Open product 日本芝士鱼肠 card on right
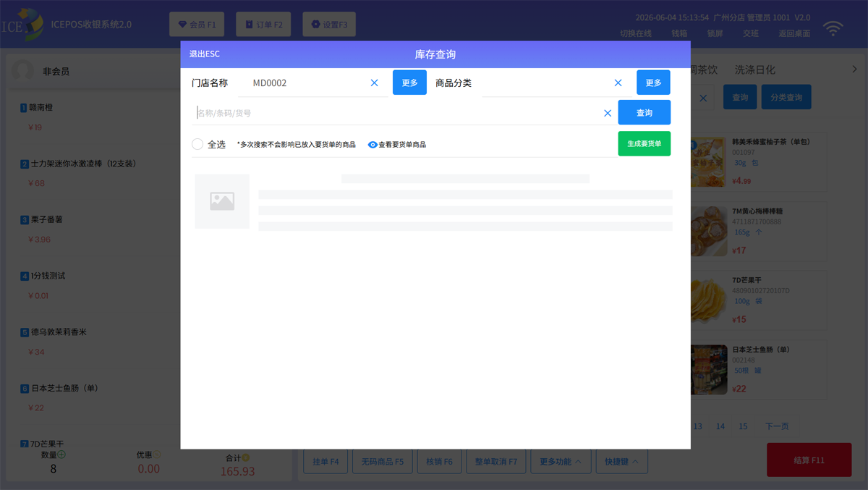868x490 pixels. [758, 369]
